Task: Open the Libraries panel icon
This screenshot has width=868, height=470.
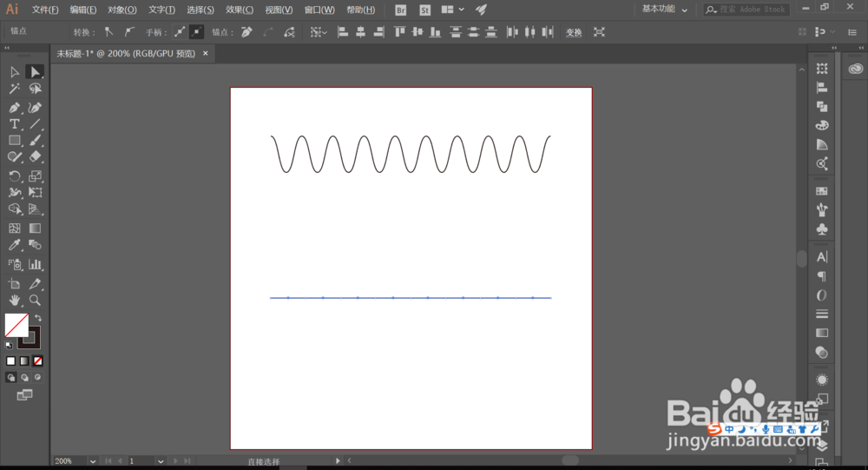Action: [x=855, y=69]
